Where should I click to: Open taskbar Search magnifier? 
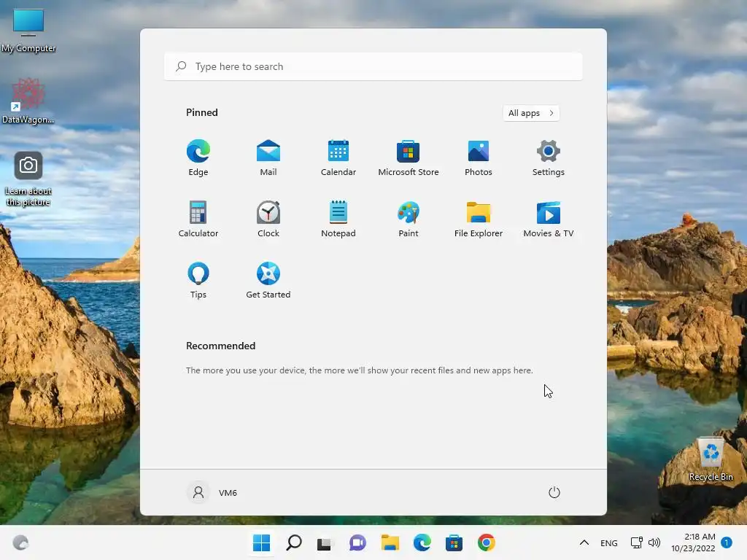click(294, 542)
